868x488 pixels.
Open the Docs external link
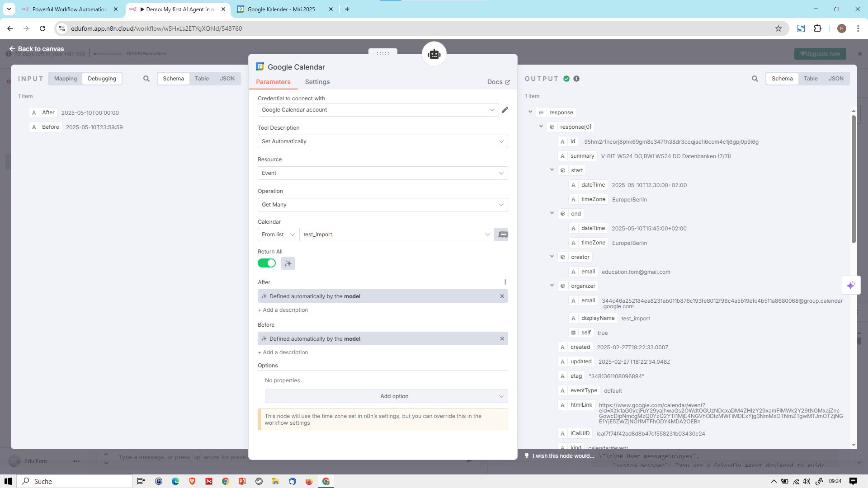tap(498, 82)
